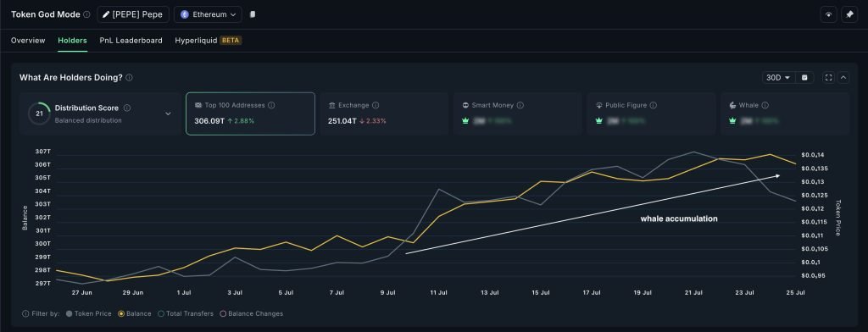
Task: Open the PnL Leaderboard tab
Action: click(131, 41)
